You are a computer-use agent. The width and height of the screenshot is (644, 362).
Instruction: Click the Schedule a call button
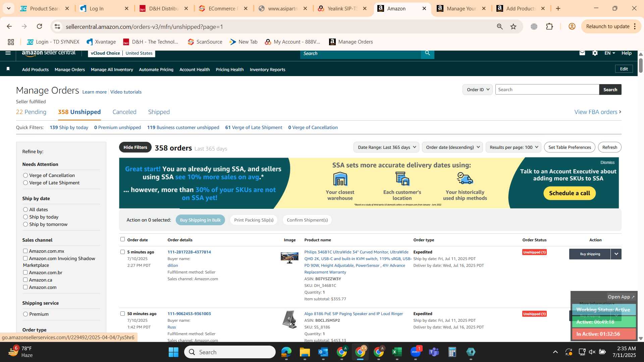570,193
